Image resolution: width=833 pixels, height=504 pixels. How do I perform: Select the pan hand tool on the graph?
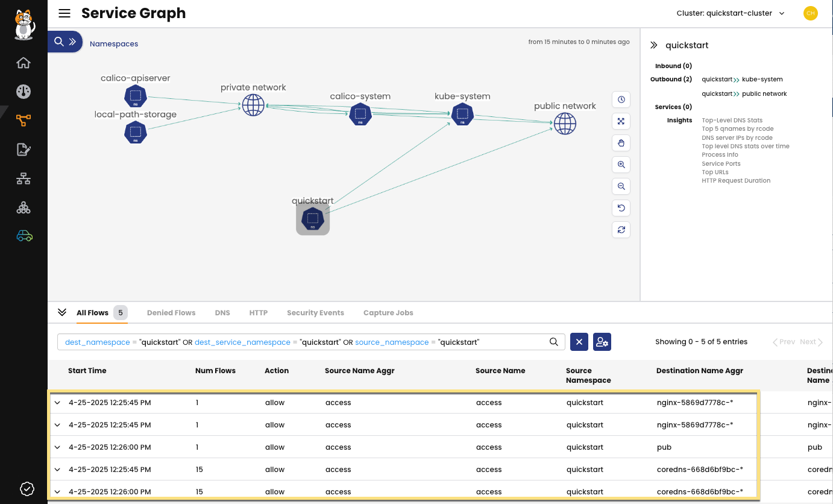point(621,142)
